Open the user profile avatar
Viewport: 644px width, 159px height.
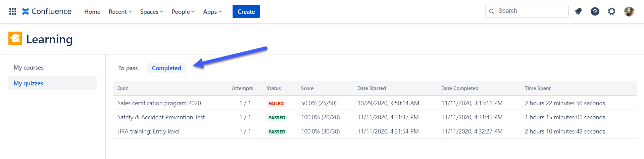pos(629,11)
